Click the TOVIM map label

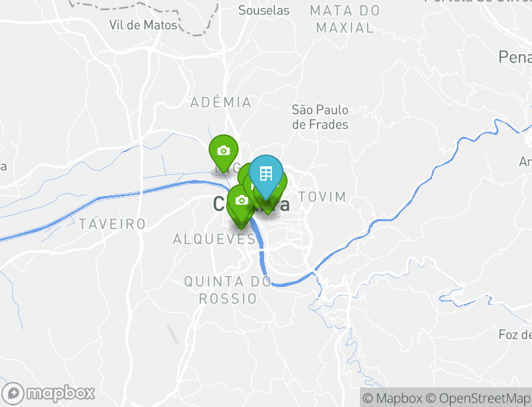[322, 196]
